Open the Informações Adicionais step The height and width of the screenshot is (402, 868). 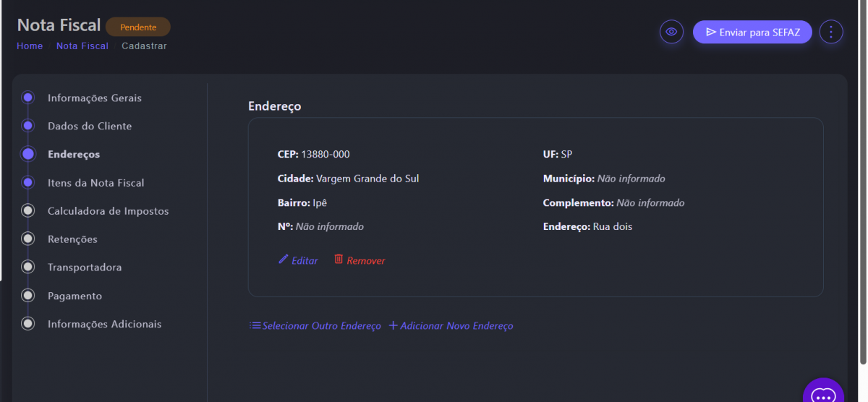(x=104, y=325)
